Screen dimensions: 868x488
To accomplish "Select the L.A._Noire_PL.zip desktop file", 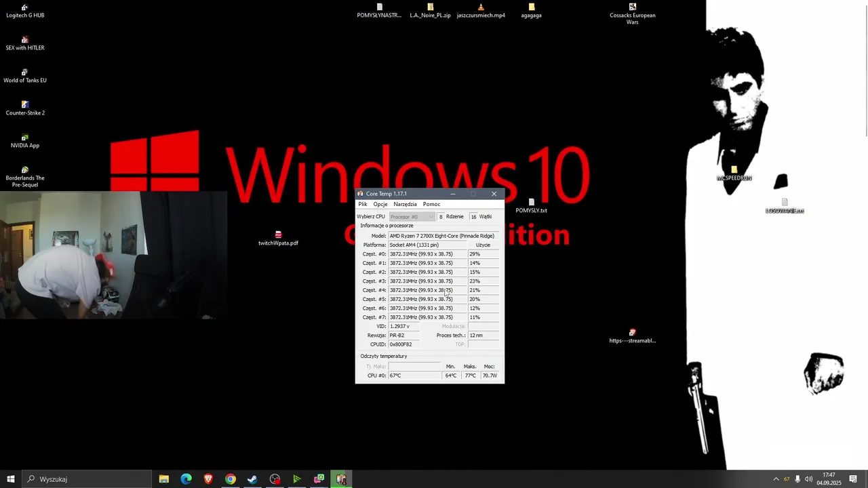I will [430, 11].
